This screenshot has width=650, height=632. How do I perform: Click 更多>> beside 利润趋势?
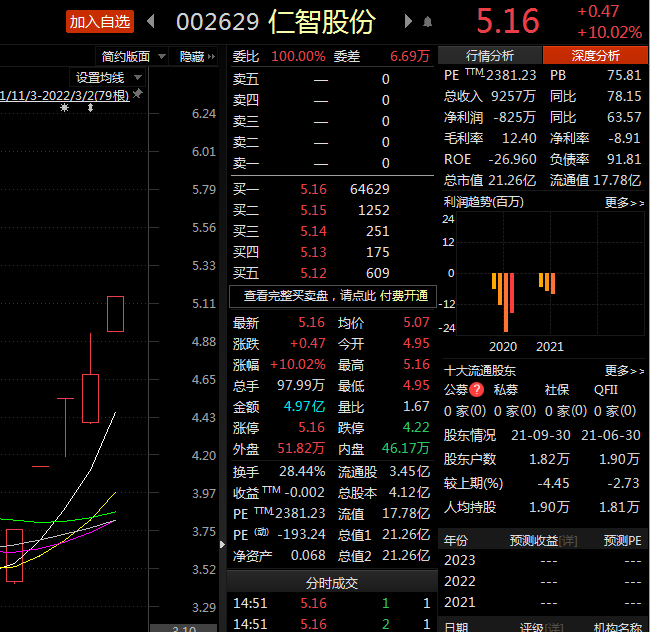[624, 202]
